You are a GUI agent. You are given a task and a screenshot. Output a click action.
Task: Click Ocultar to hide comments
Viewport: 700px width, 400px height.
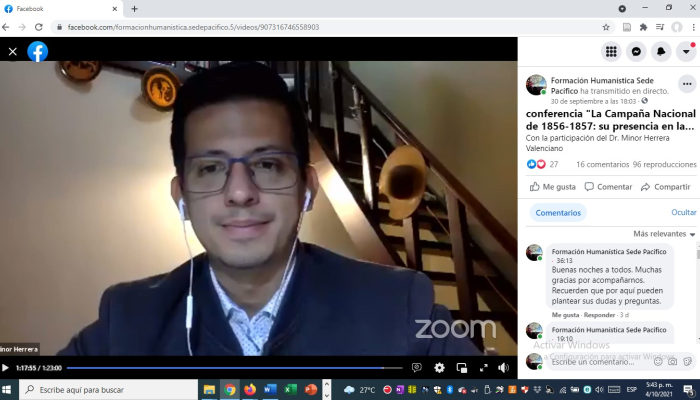click(x=683, y=212)
